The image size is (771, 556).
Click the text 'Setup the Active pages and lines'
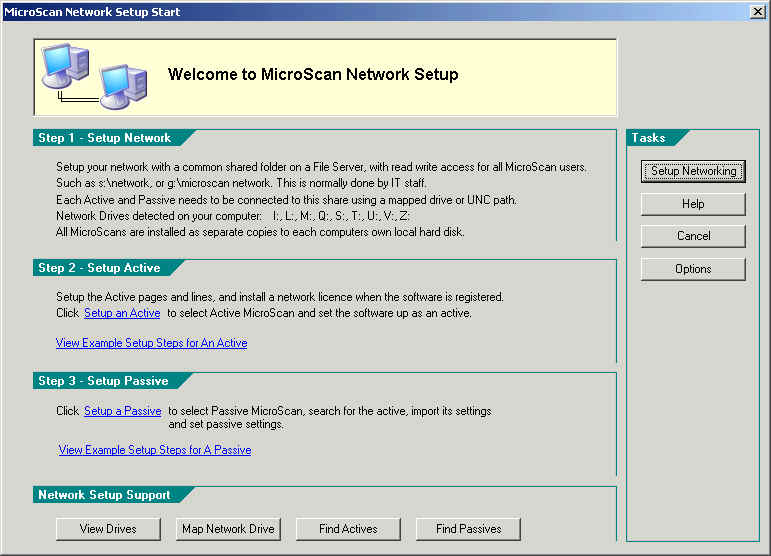click(134, 297)
